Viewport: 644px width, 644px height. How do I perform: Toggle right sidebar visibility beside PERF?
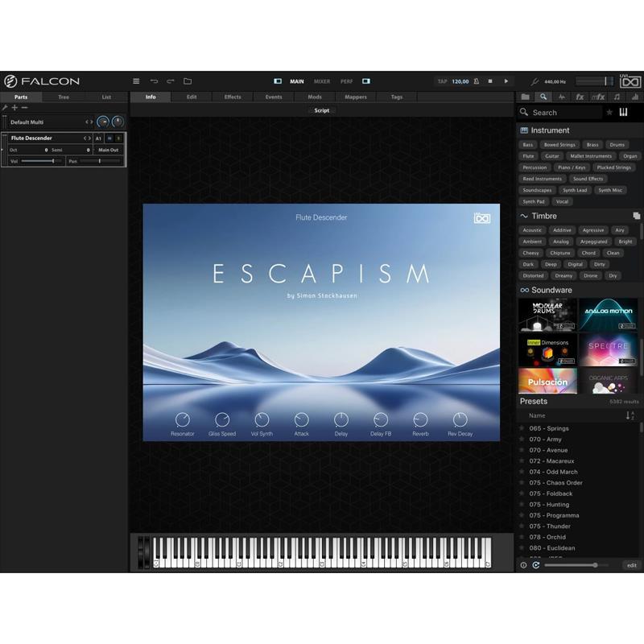366,81
